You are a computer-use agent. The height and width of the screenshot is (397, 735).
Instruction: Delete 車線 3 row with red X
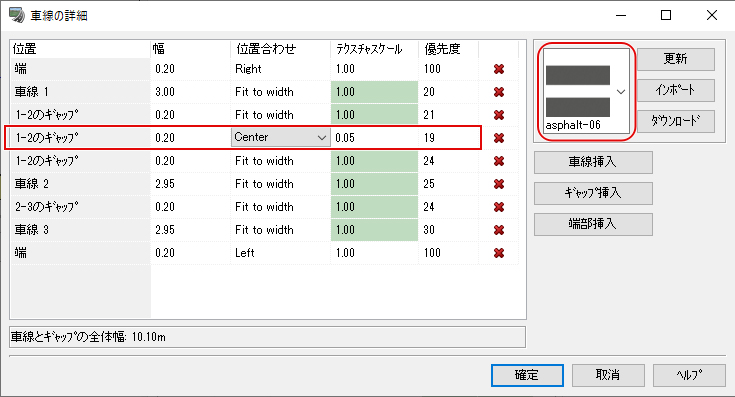coord(499,230)
